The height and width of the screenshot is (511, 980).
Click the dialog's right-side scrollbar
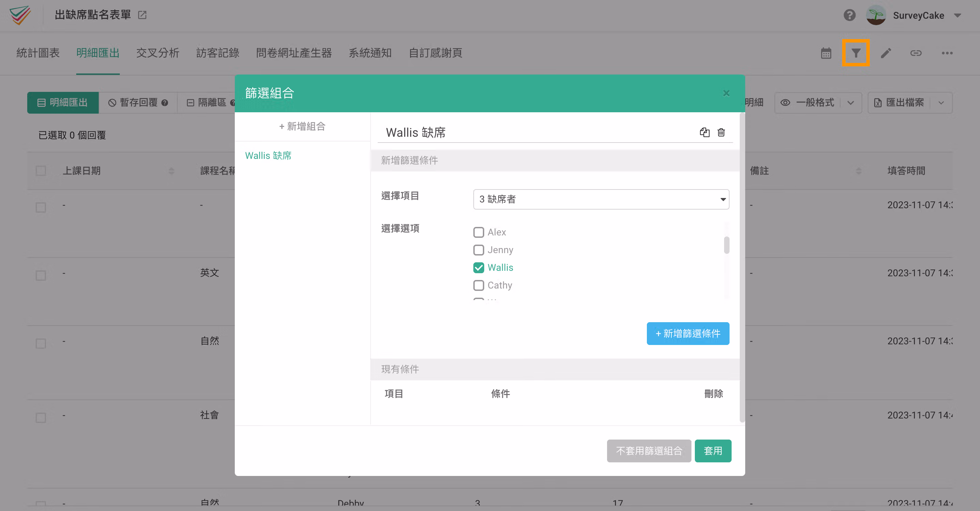[x=742, y=268]
